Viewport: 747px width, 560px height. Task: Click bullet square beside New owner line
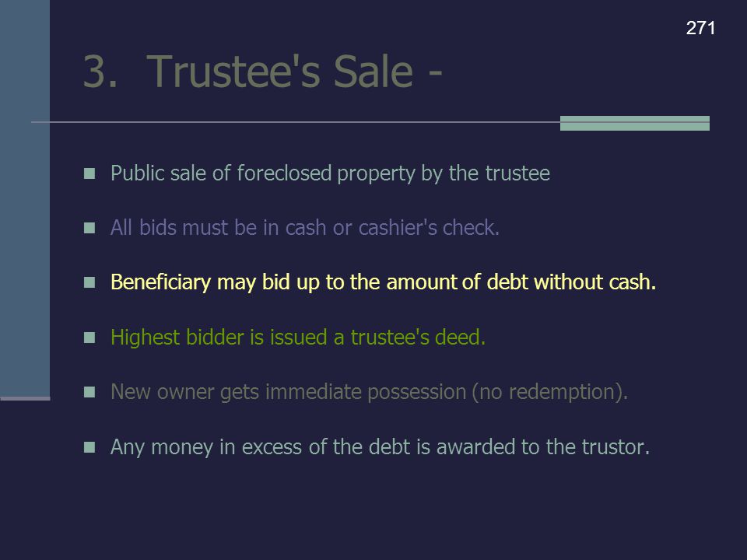coord(89,392)
